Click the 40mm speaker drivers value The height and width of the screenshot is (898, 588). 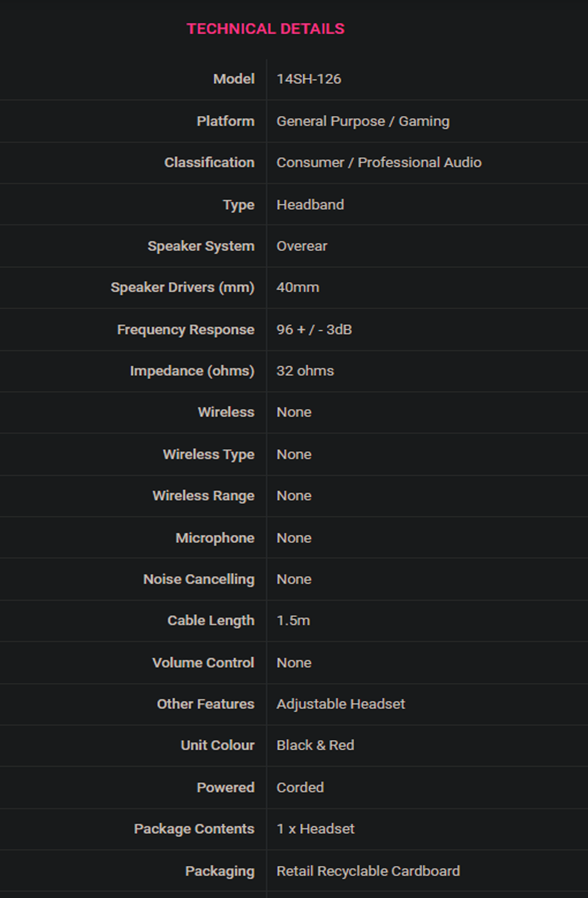click(298, 288)
